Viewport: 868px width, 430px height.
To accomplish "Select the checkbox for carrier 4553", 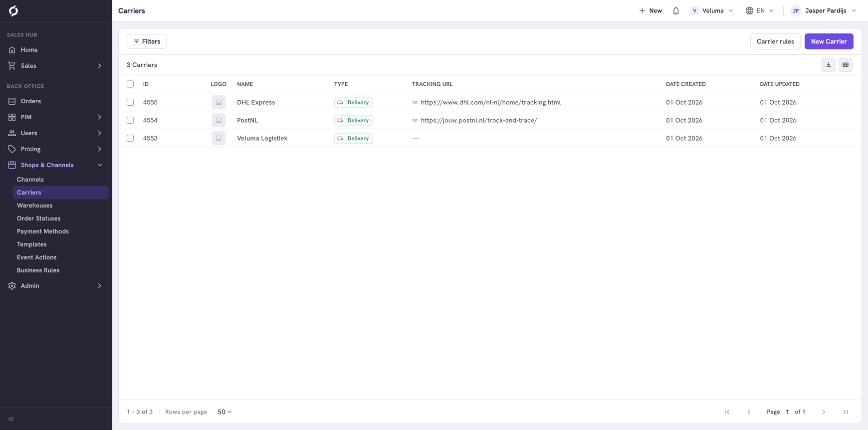I will [x=130, y=138].
